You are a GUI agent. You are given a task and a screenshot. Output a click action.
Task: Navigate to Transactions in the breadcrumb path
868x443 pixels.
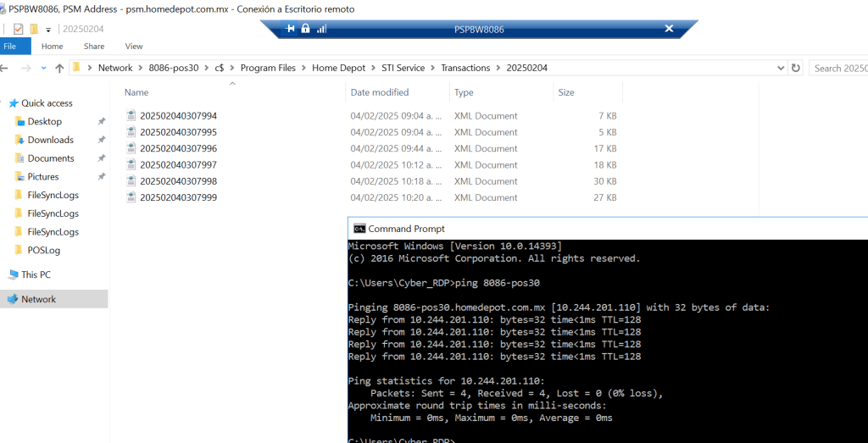(465, 68)
